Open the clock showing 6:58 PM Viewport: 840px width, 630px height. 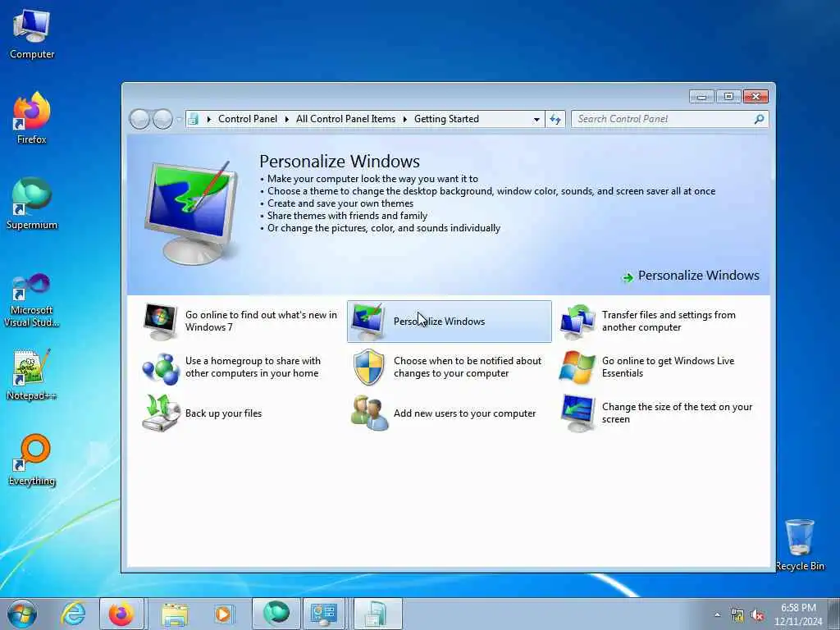[x=798, y=614]
